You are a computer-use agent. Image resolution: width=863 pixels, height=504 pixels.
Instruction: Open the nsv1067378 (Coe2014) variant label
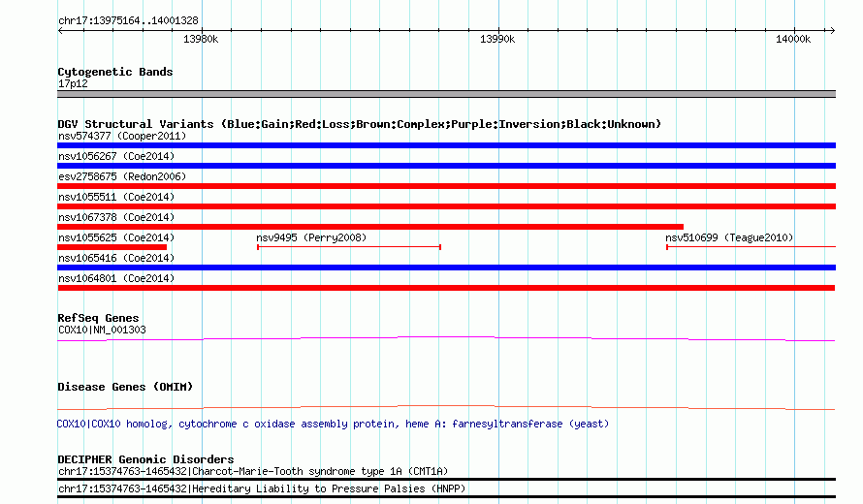point(116,217)
